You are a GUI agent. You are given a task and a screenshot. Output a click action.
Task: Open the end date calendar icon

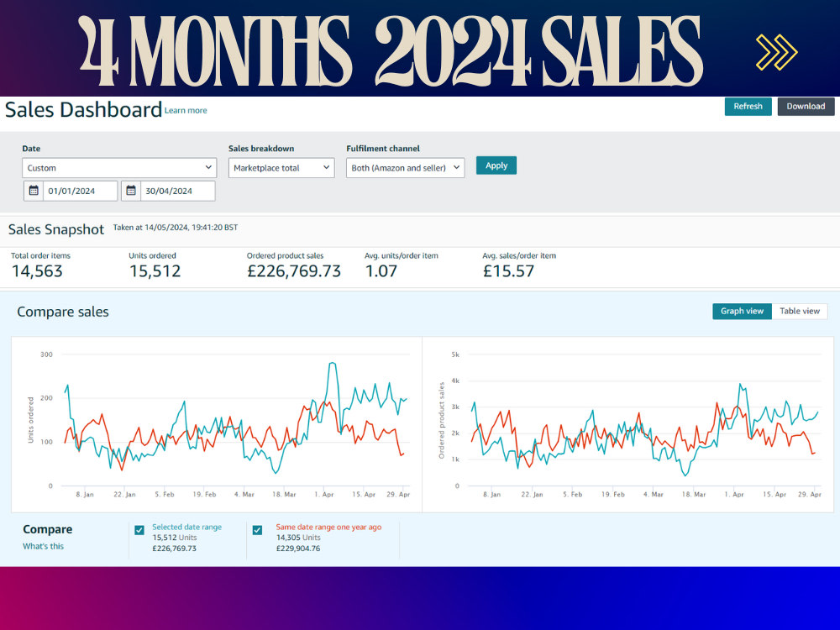click(131, 191)
